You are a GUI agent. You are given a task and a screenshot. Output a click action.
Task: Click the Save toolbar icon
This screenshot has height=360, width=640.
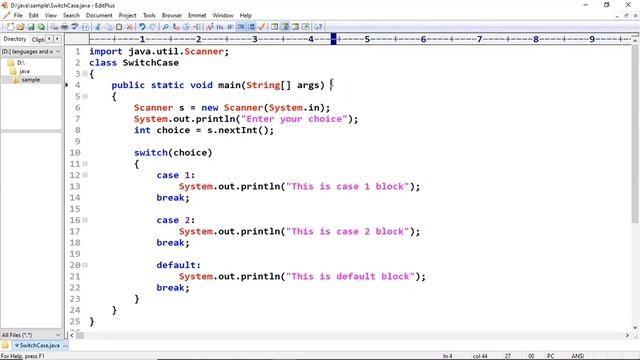click(x=31, y=27)
